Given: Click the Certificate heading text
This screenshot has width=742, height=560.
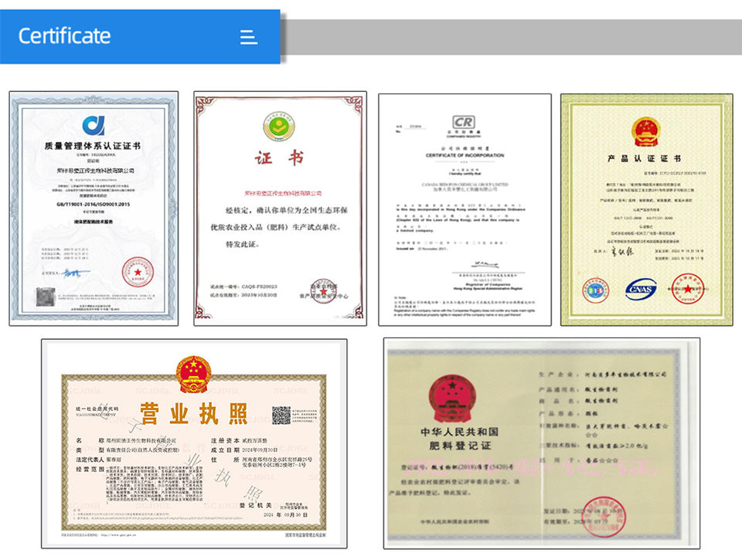Looking at the screenshot, I should (64, 36).
